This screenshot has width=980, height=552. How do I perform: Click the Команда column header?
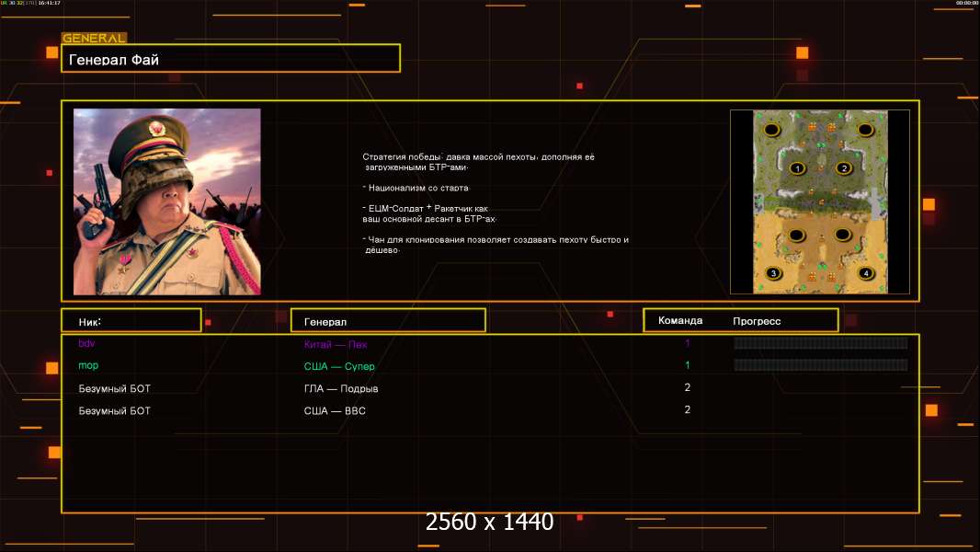coord(680,320)
